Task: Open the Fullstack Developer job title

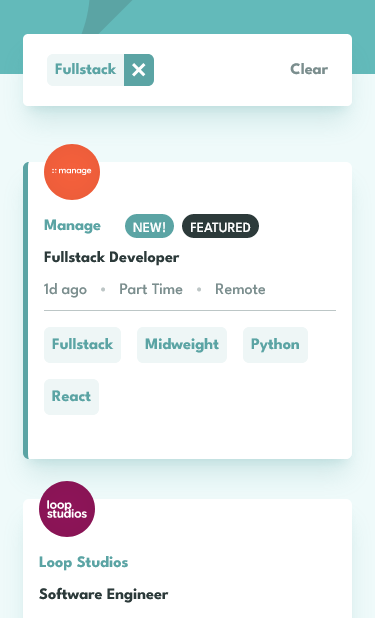Action: click(x=111, y=257)
